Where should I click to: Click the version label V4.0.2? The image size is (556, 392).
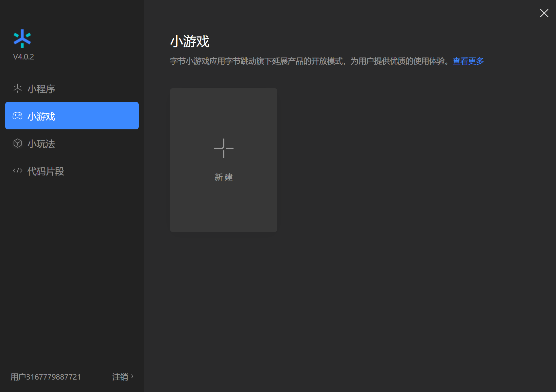[23, 56]
